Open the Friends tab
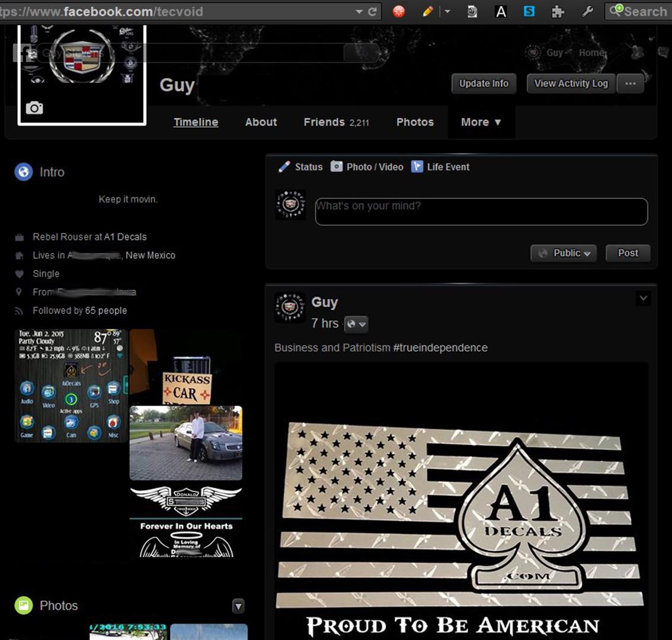The image size is (672, 640). 337,122
